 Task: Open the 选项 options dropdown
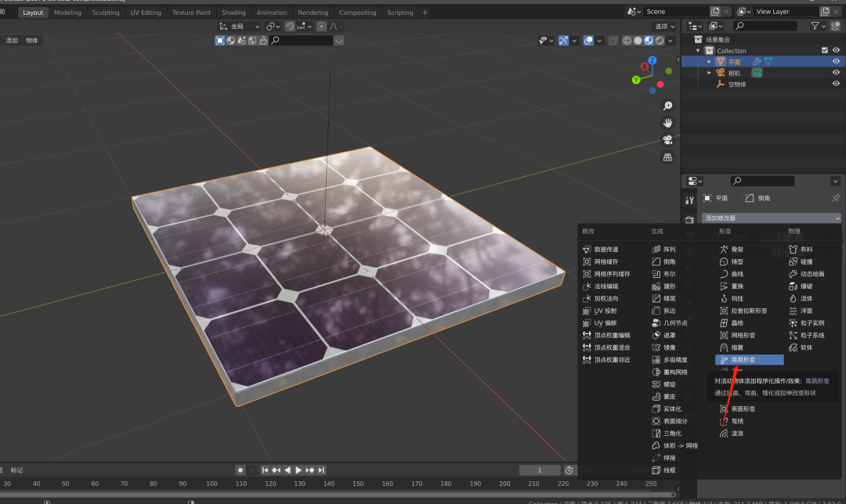pyautogui.click(x=664, y=26)
